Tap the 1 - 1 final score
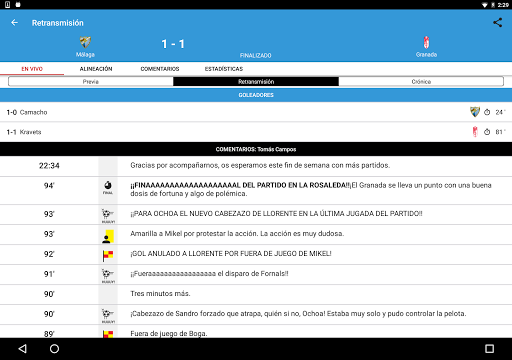The image size is (512, 360). [x=173, y=44]
